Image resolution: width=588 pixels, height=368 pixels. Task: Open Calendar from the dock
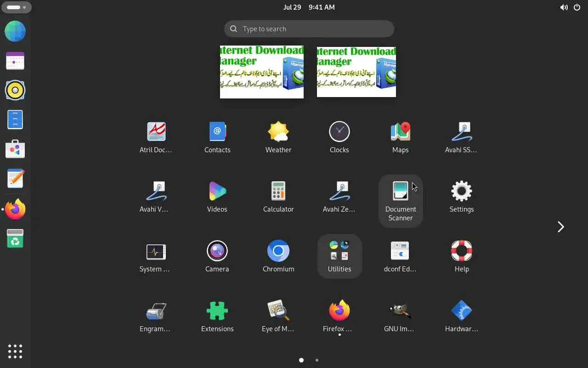pos(15,61)
